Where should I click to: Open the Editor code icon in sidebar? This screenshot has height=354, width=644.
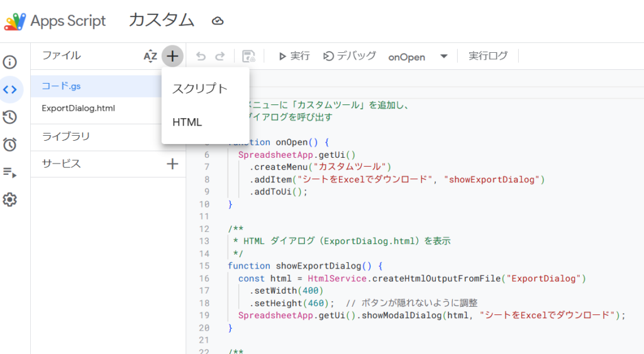click(x=10, y=89)
